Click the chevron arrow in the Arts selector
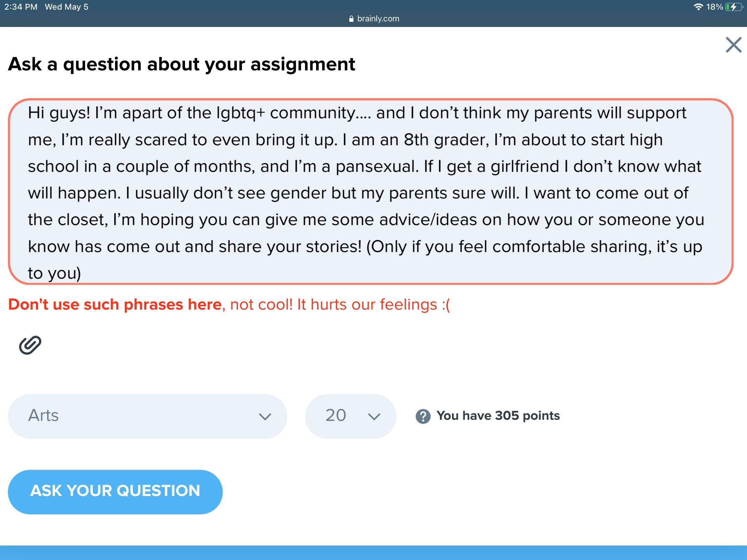Viewport: 747px width, 560px height. click(265, 417)
